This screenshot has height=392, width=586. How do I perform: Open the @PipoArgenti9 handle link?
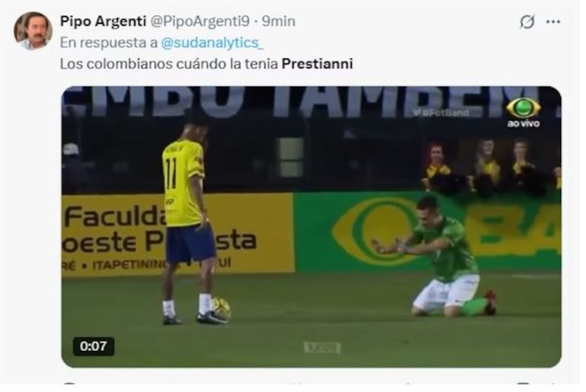200,21
